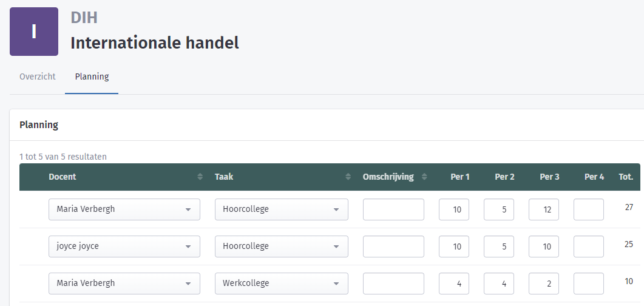Select the Planning tab

point(92,77)
